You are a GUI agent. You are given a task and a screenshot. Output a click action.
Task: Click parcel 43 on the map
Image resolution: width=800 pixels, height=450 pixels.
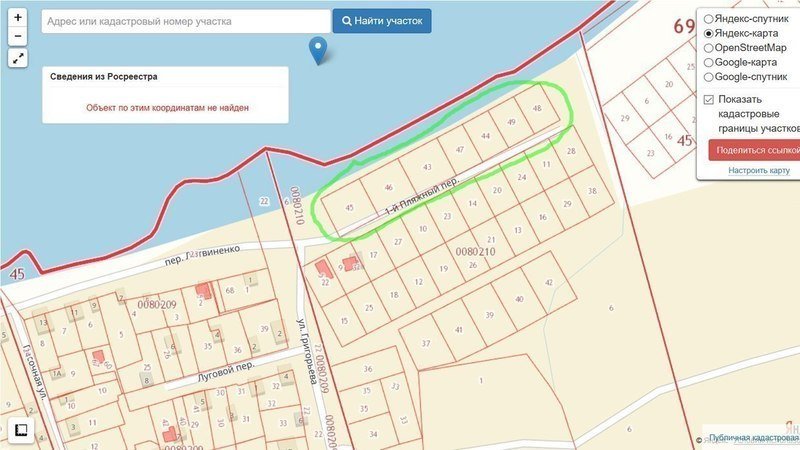point(427,166)
